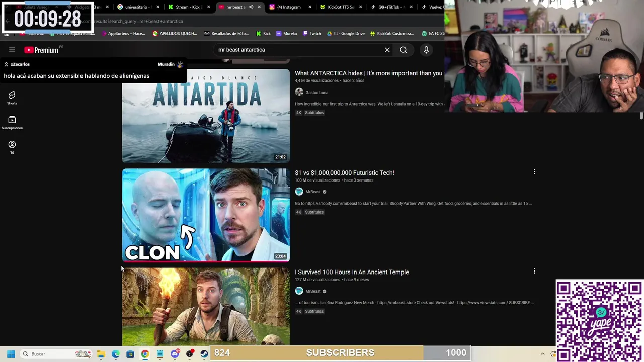Start voice search with the microphone
The height and width of the screenshot is (362, 644).
(426, 50)
